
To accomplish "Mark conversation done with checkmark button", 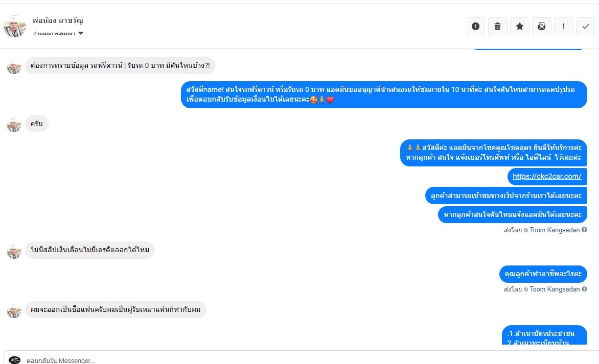I will coord(586,27).
